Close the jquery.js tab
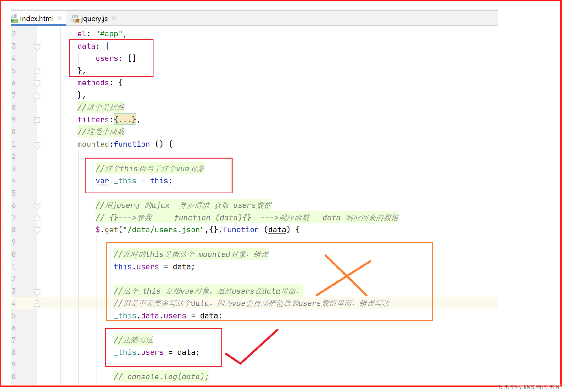The image size is (567, 392). click(114, 19)
